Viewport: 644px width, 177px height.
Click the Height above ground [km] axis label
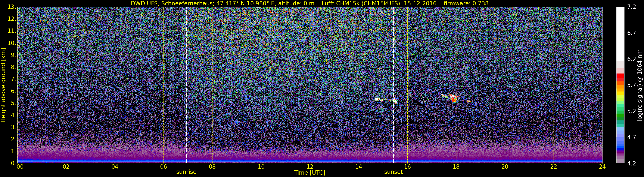pyautogui.click(x=3, y=85)
